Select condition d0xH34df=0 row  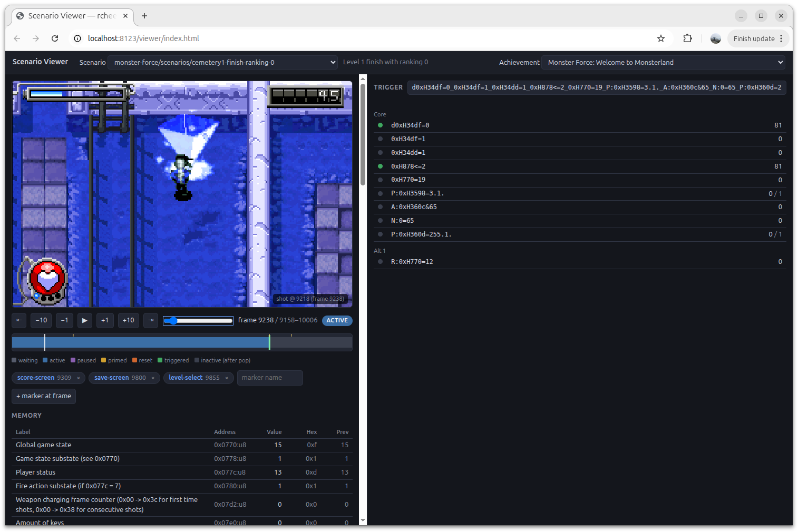[580, 125]
